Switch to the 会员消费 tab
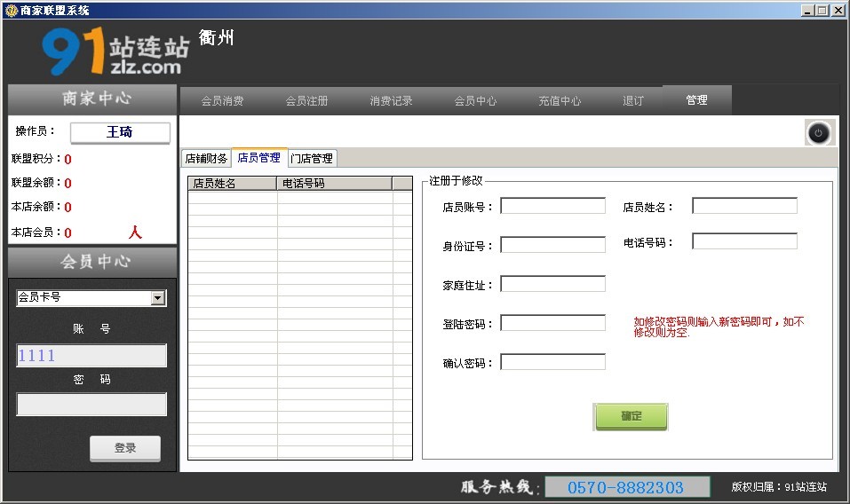 coord(222,101)
